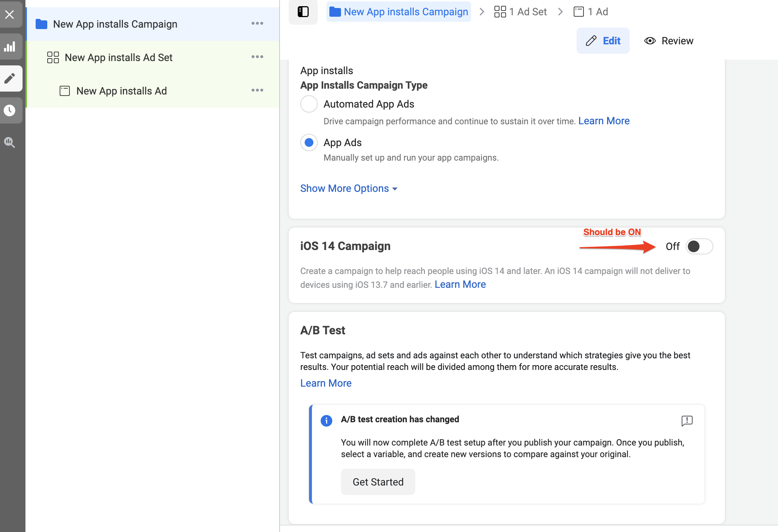Click the pencil edit icon in left sidebar

(10, 78)
